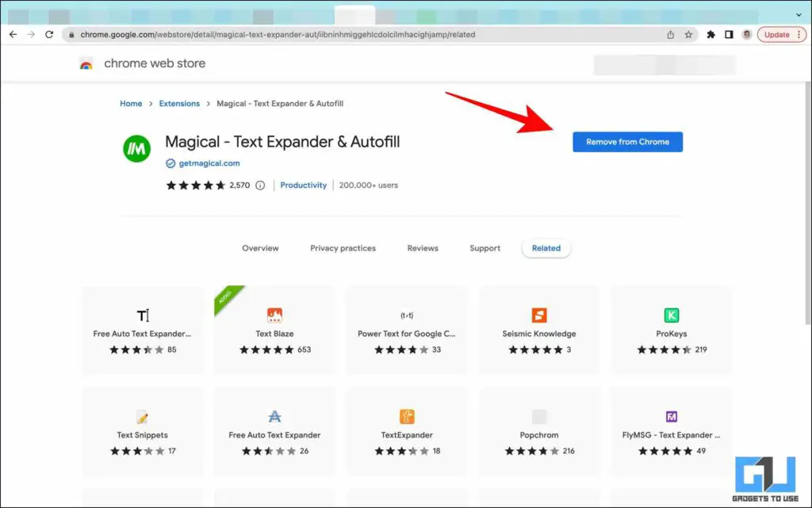Image resolution: width=812 pixels, height=508 pixels.
Task: Click the browser forward arrow
Action: point(31,35)
